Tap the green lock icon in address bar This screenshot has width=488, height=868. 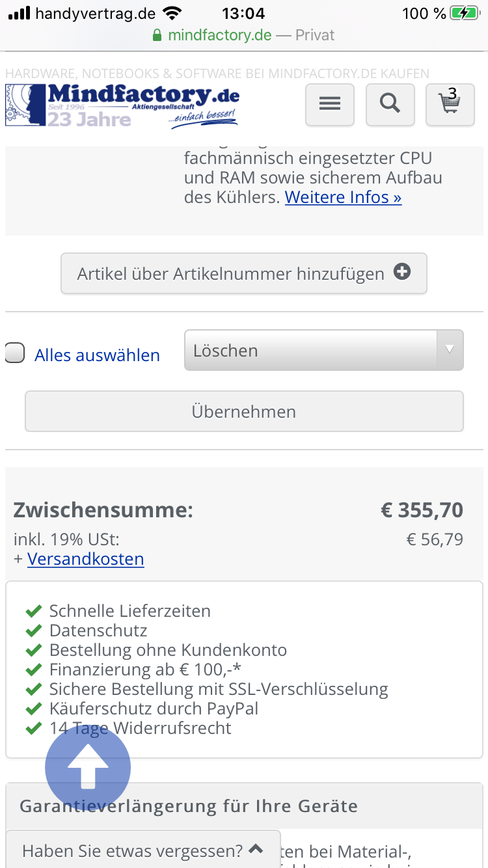pos(157,35)
